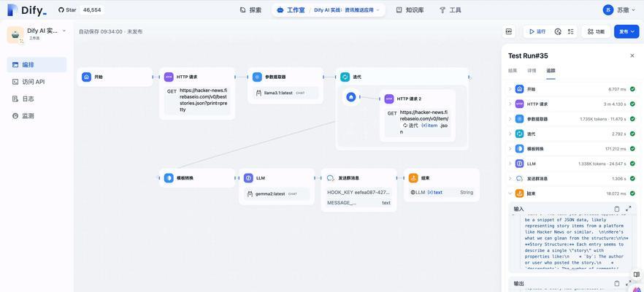
Task: Select the 追踪 tab
Action: coord(551,71)
